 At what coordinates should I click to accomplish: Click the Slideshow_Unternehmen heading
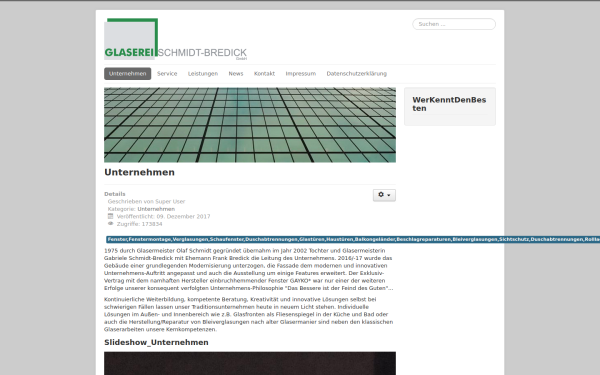156,342
